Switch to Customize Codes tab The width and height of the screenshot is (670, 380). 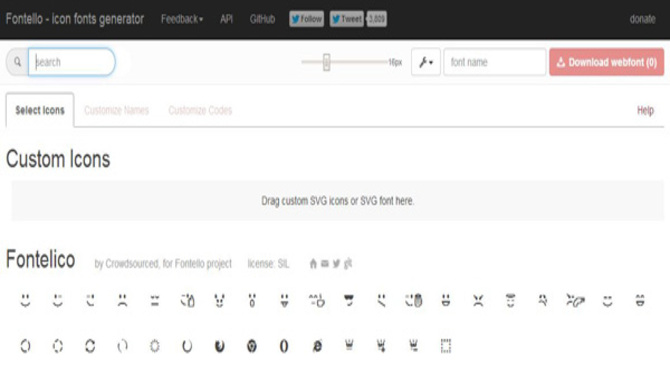point(200,111)
